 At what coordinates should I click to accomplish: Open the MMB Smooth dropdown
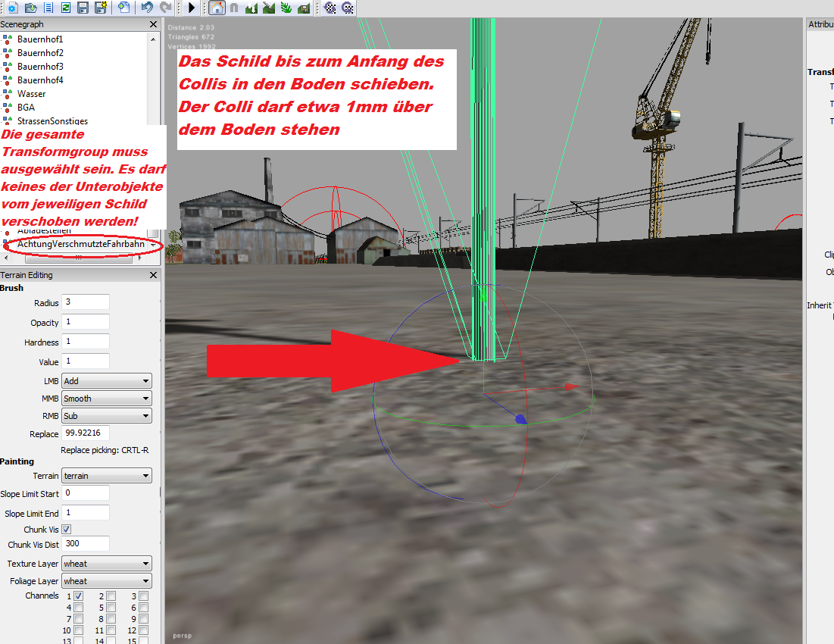(107, 399)
